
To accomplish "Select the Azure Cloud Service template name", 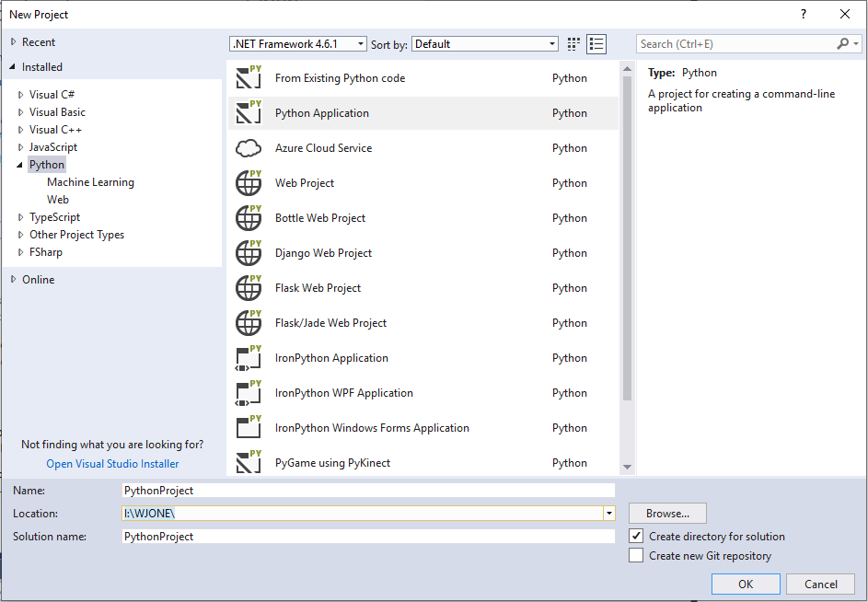I will [323, 148].
